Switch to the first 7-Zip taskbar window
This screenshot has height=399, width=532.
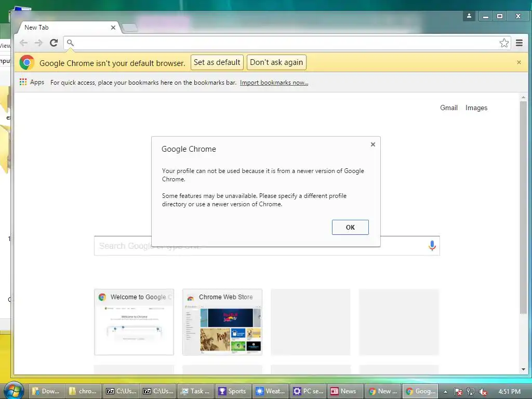[x=121, y=391]
